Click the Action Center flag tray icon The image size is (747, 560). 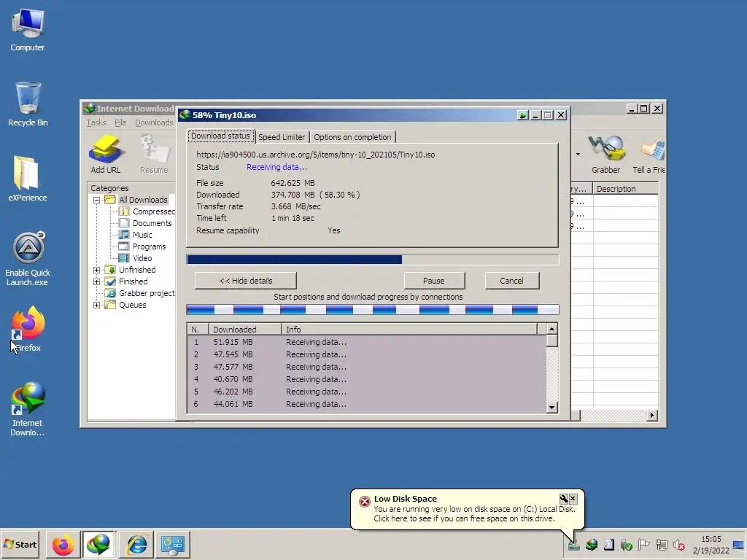pos(643,545)
